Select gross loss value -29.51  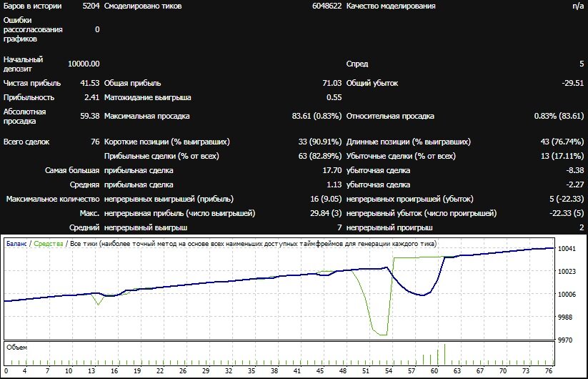572,83
